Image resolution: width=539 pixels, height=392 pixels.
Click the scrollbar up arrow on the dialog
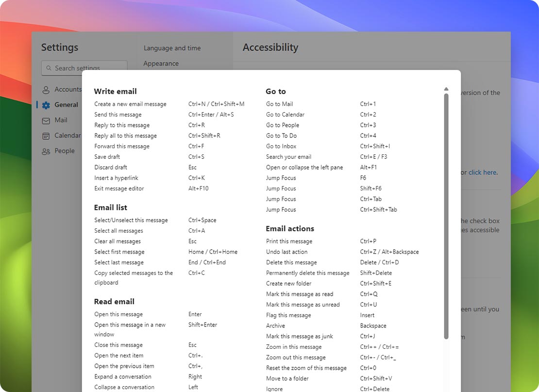pyautogui.click(x=446, y=88)
